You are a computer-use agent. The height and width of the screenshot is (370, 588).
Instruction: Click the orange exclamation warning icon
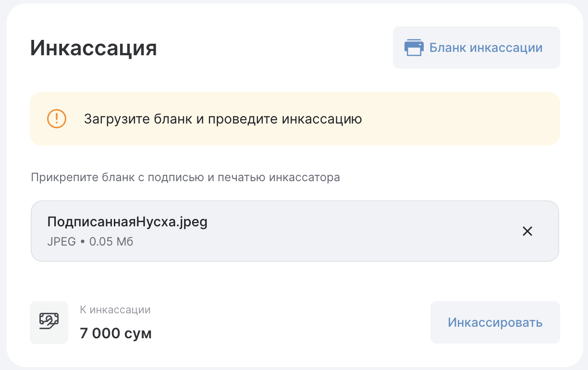[56, 118]
